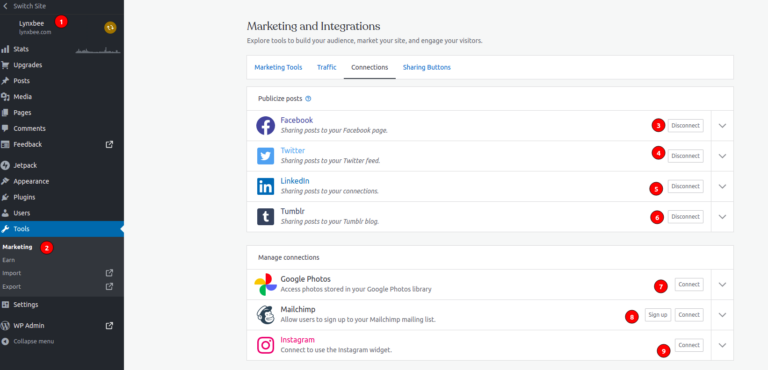Screen dimensions: 768x370
Task: Click the Comments bubble icon
Action: 5,128
